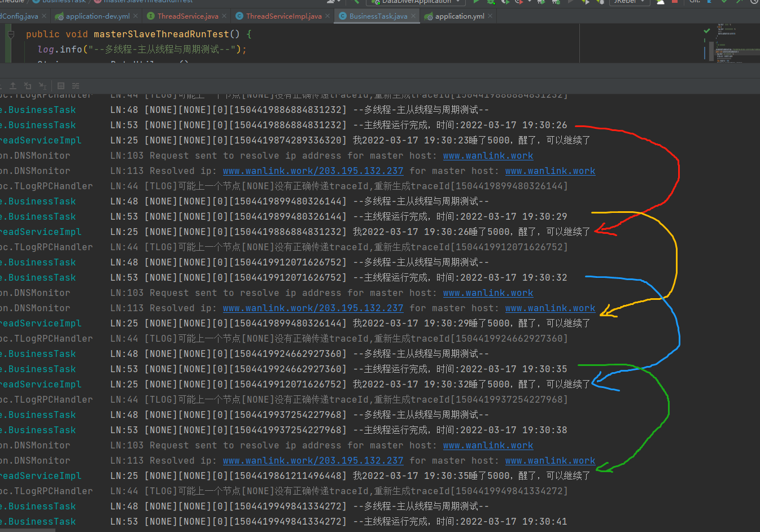Click TLogRPCHandler line with traceId 1504419912071626752
This screenshot has height=532, width=760.
[284, 247]
